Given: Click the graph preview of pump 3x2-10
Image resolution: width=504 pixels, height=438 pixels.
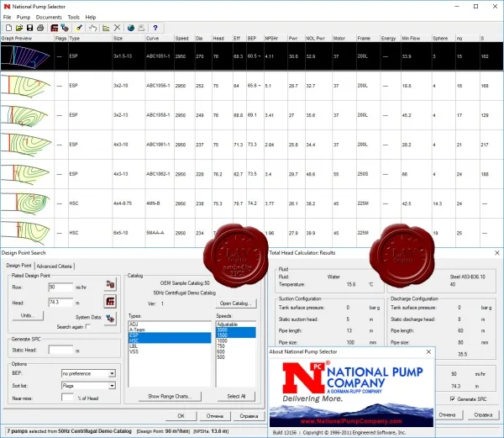Looking at the screenshot, I should click(x=27, y=86).
